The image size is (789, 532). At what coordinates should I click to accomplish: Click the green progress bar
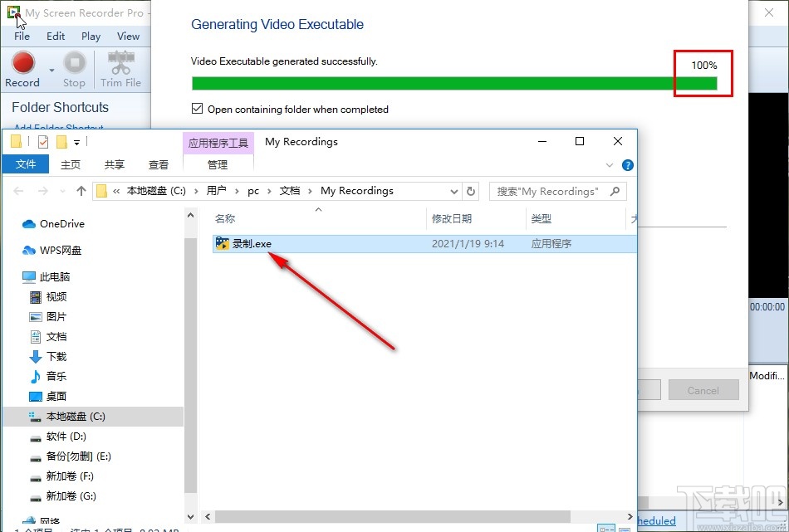(x=454, y=84)
